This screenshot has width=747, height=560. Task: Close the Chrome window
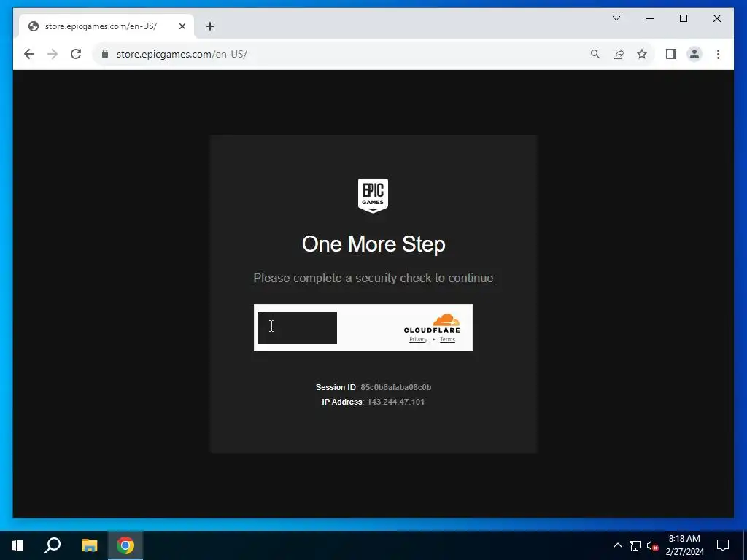(x=716, y=18)
